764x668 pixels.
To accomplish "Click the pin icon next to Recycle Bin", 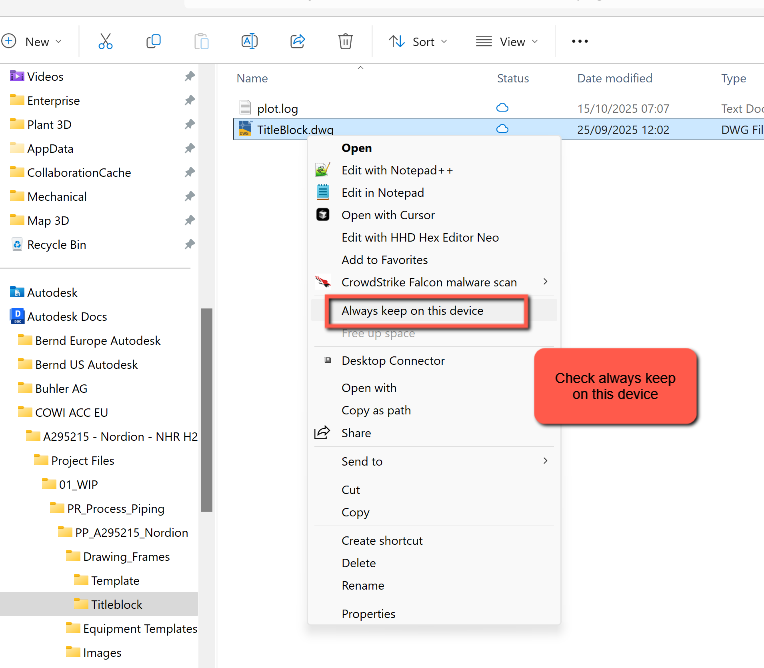I will coord(190,244).
